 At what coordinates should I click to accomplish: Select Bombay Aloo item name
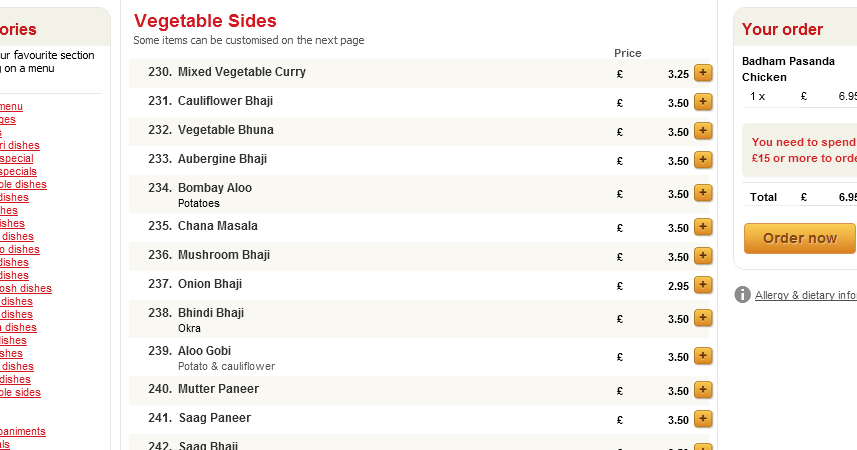(215, 188)
